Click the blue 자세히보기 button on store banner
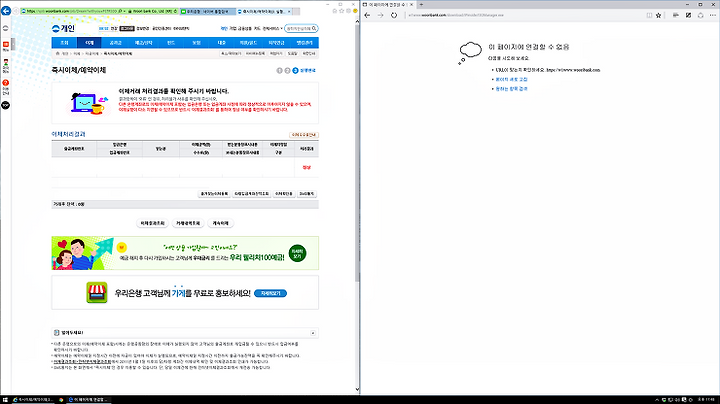The image size is (720, 404). click(270, 293)
